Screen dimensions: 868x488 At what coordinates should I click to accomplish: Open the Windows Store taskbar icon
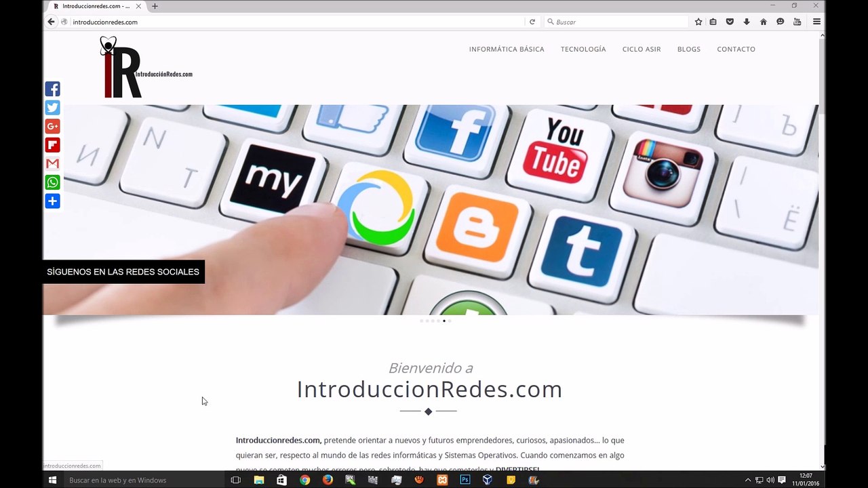click(x=282, y=480)
